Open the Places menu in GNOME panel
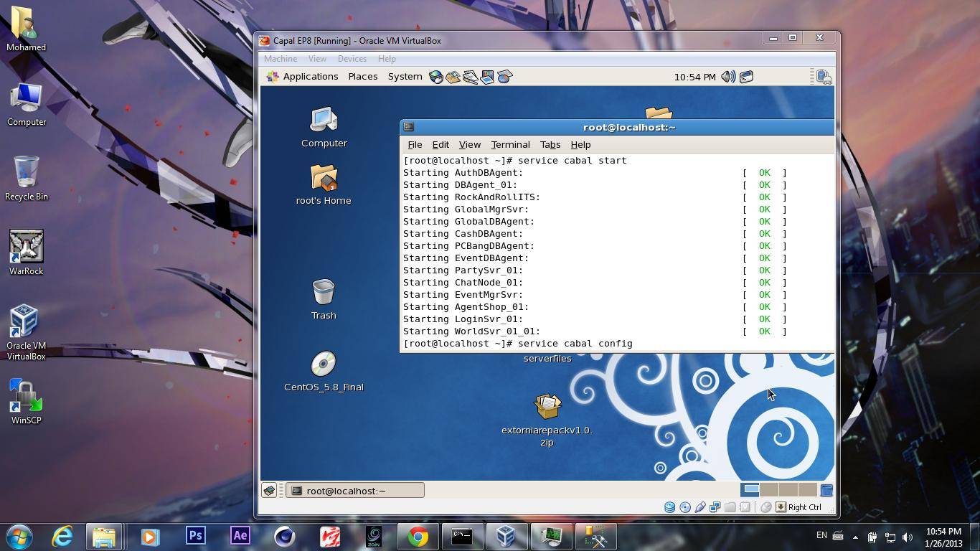 363,77
